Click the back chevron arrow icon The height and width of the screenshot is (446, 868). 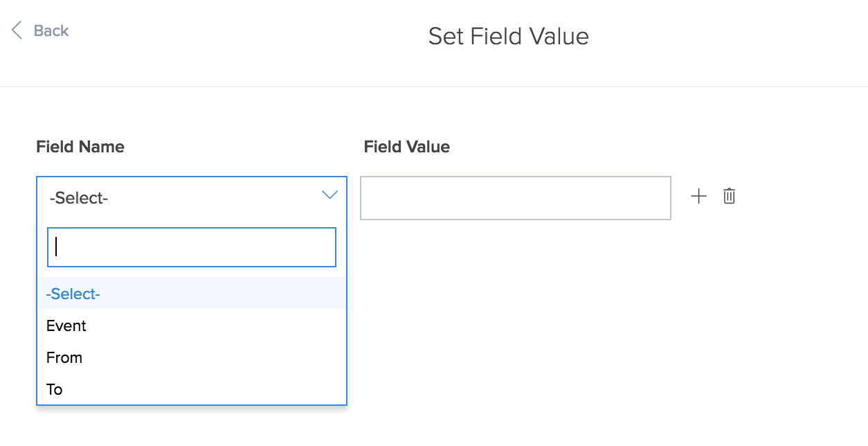tap(17, 30)
